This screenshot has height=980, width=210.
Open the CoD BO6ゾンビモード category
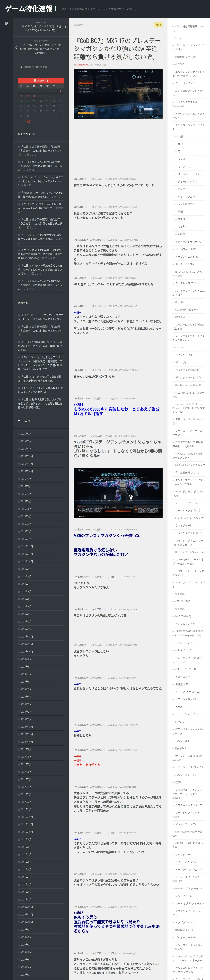click(x=186, y=310)
